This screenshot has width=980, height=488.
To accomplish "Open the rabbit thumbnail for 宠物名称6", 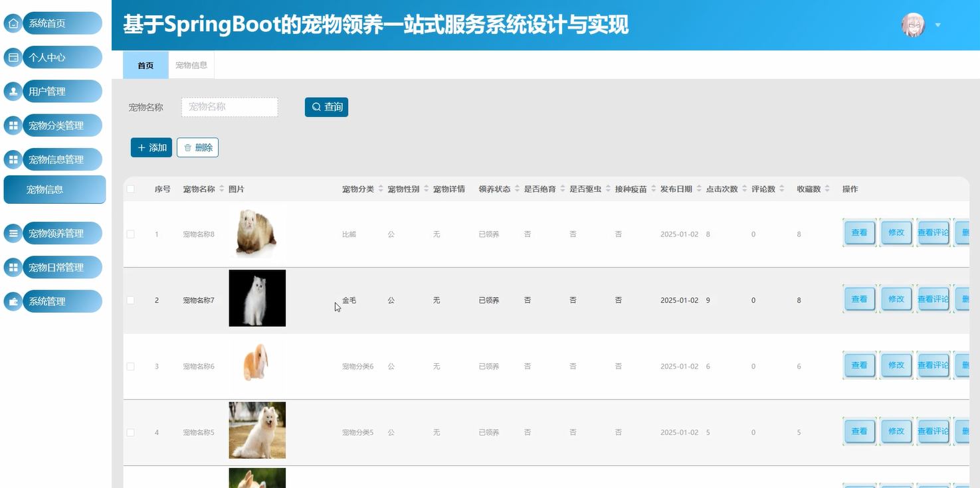I will point(257,365).
